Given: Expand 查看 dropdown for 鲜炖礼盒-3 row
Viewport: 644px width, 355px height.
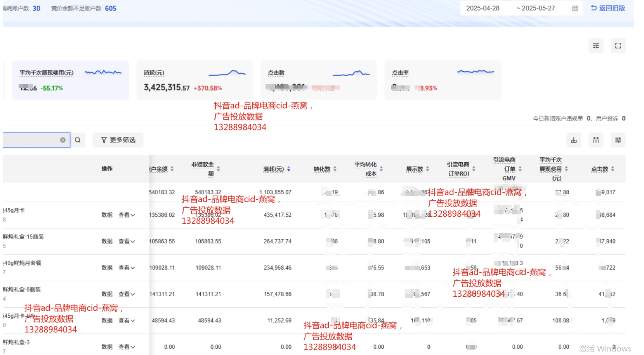Looking at the screenshot, I should tap(127, 347).
